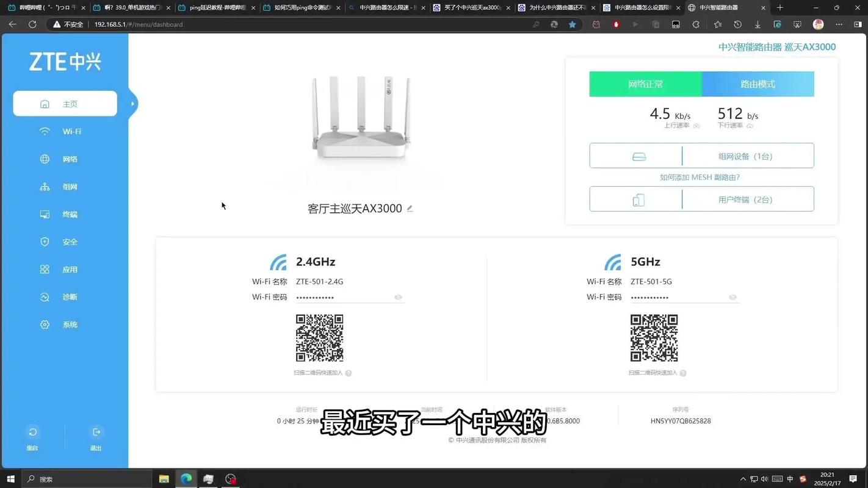Click the 网络正常 status button
Screen dimensions: 868x488
click(x=645, y=84)
